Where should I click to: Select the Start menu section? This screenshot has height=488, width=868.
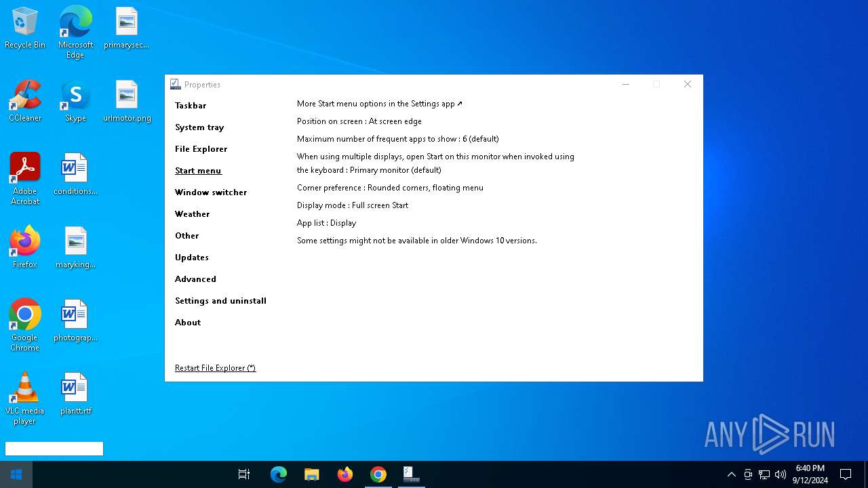[x=198, y=171]
